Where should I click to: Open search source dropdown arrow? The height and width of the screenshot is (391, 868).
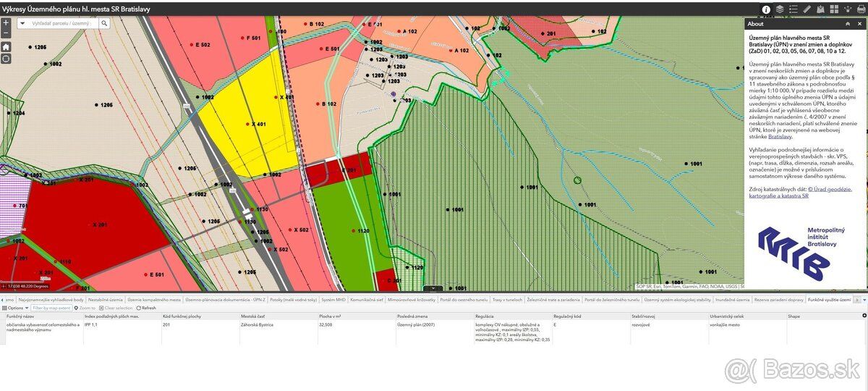click(22, 23)
